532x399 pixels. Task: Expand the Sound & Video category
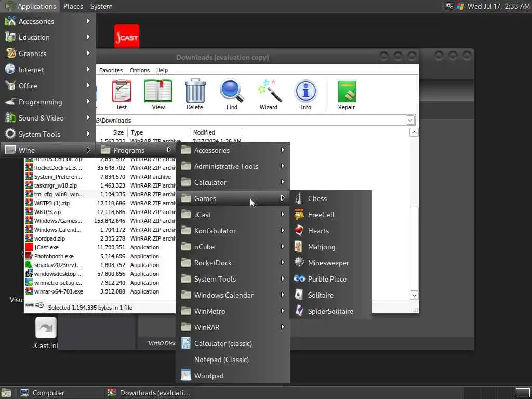[x=48, y=118]
